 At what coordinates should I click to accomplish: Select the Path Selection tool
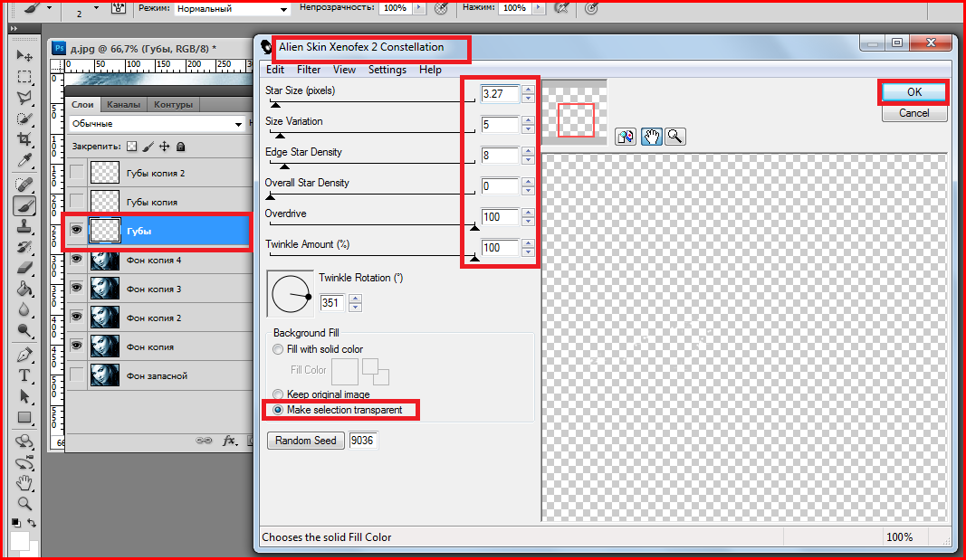24,396
